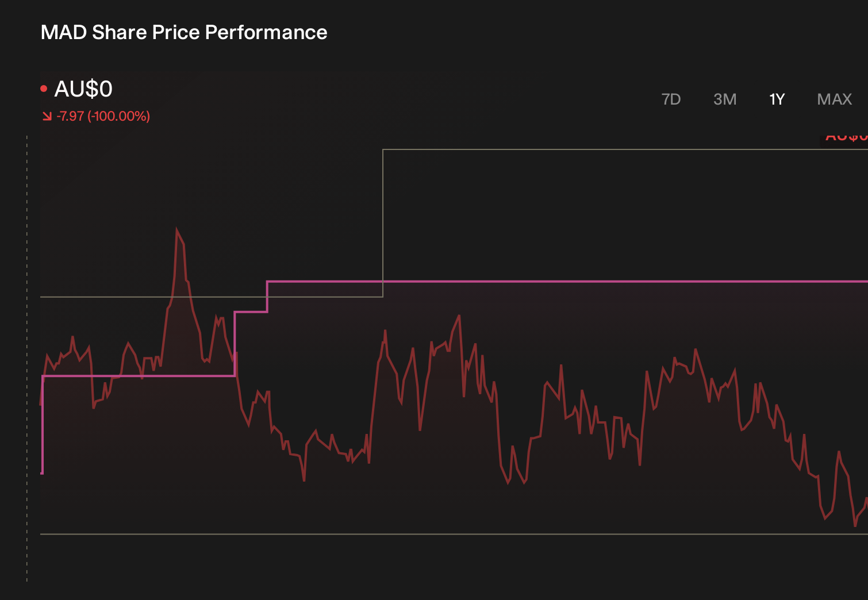Select the 7D time range
This screenshot has width=868, height=600.
click(671, 99)
